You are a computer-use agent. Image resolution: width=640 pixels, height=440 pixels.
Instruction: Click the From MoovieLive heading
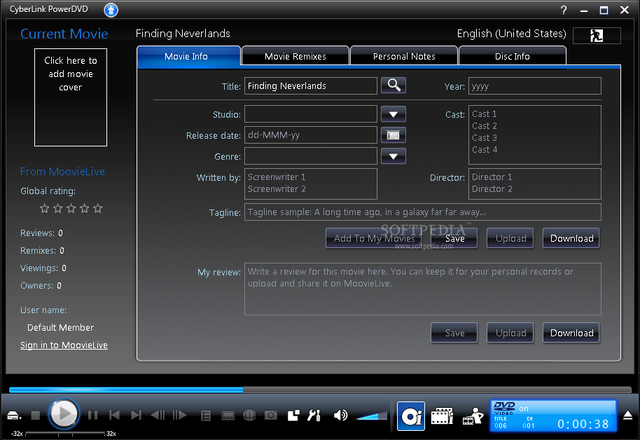62,171
